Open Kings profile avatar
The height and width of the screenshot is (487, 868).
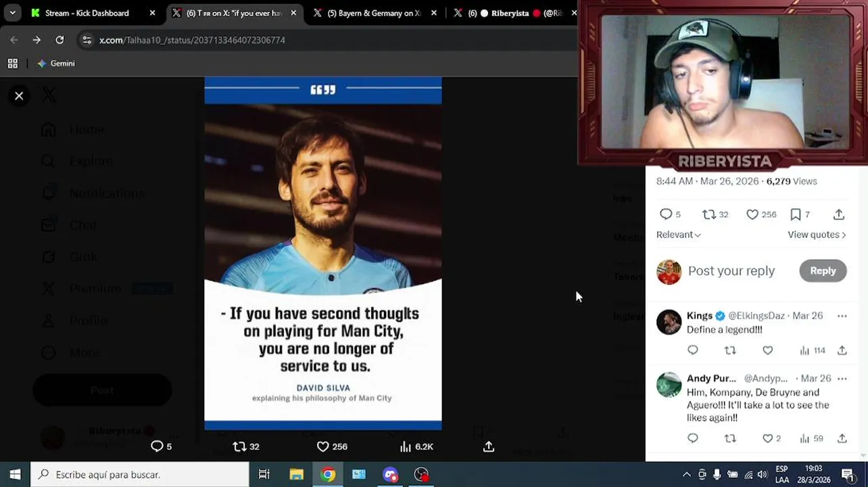[669, 323]
